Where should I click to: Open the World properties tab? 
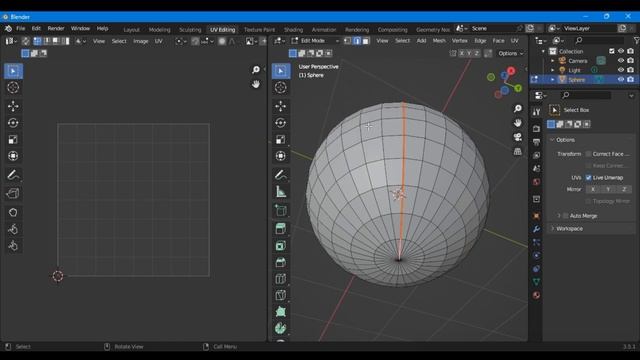pos(536,182)
